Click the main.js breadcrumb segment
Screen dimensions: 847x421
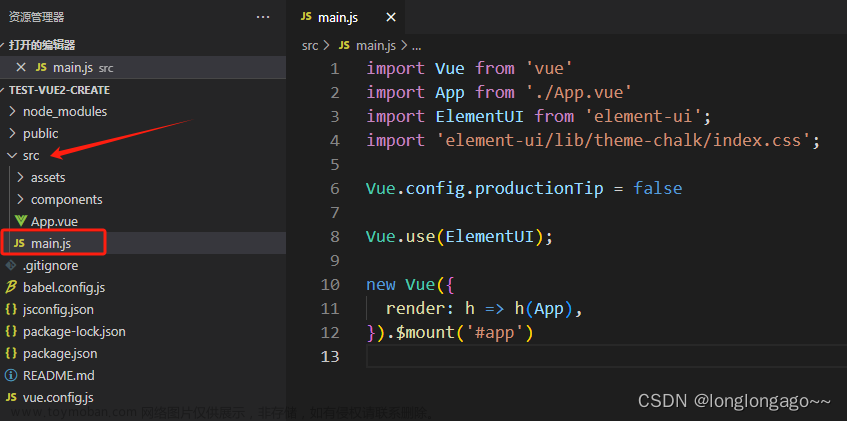point(376,46)
